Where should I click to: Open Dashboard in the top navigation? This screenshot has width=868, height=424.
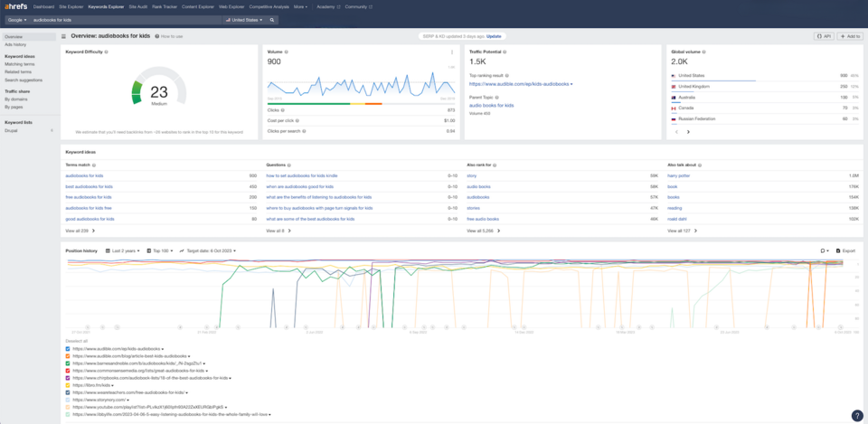coord(43,6)
